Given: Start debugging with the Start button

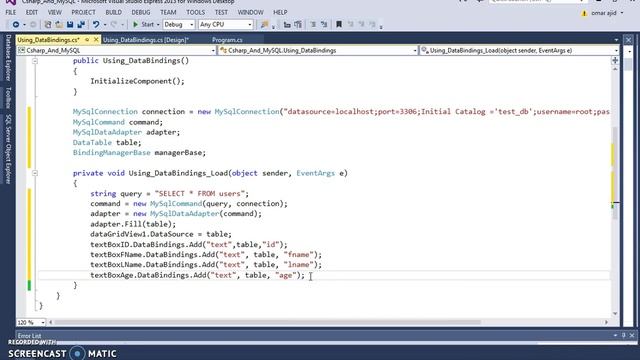Looking at the screenshot, I should click(x=143, y=24).
